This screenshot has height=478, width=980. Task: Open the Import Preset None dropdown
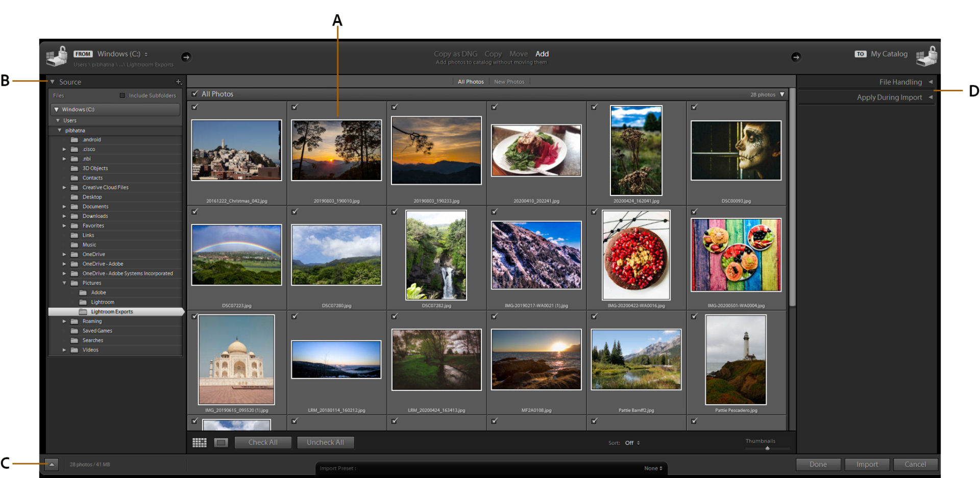(654, 468)
